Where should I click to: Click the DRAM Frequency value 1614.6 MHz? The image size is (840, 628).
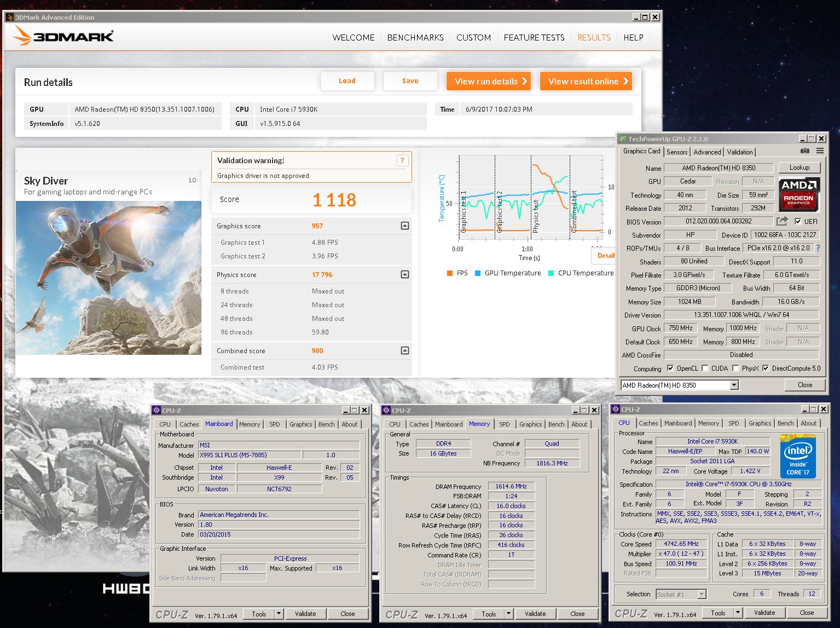(x=511, y=486)
